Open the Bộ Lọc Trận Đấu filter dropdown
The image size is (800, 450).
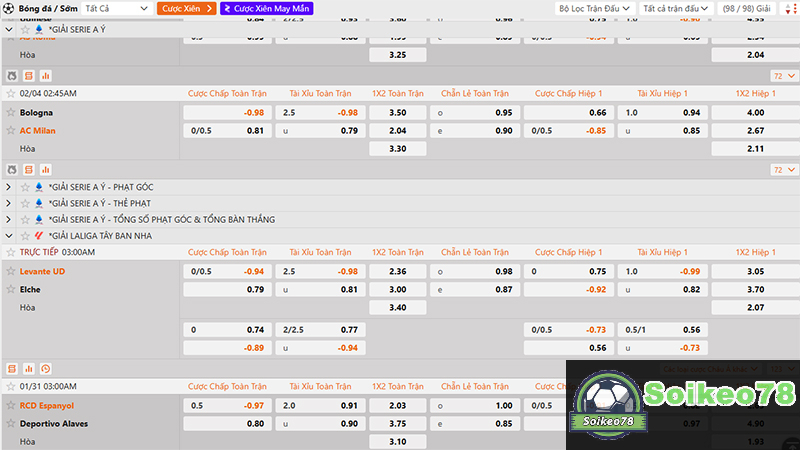pos(594,8)
